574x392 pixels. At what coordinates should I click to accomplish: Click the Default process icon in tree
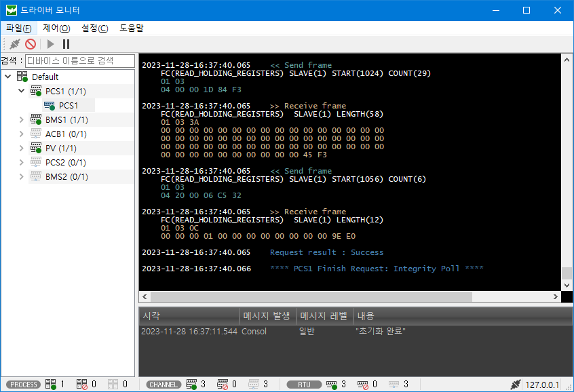(x=22, y=77)
